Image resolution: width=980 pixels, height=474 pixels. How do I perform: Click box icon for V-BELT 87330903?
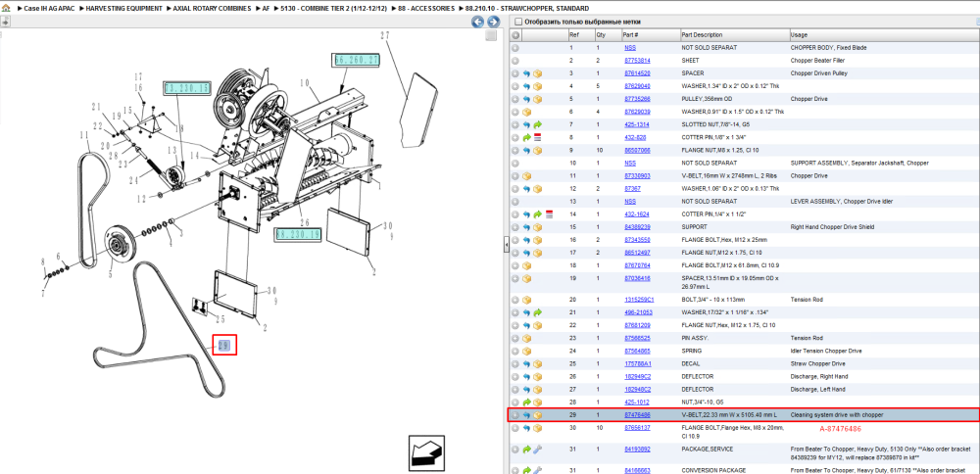coord(527,176)
